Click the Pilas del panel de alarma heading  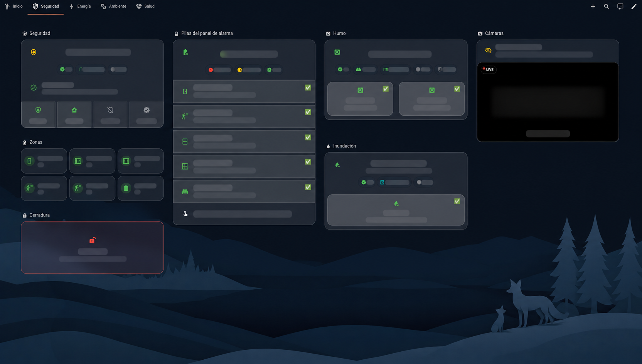click(x=207, y=34)
